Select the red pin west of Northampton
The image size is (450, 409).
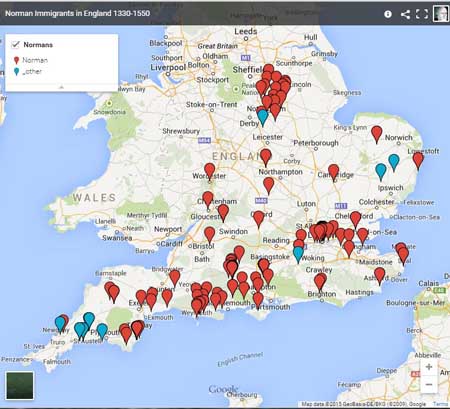(x=266, y=157)
